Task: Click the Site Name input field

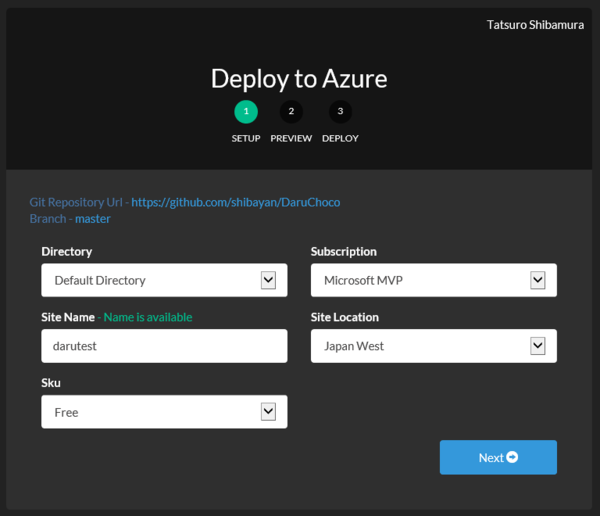Action: click(x=164, y=346)
